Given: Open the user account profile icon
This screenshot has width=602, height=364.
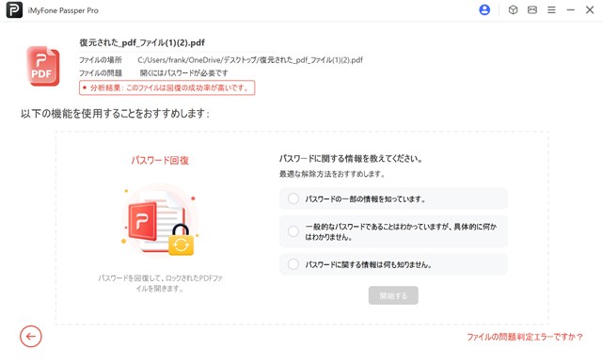Looking at the screenshot, I should pos(484,10).
